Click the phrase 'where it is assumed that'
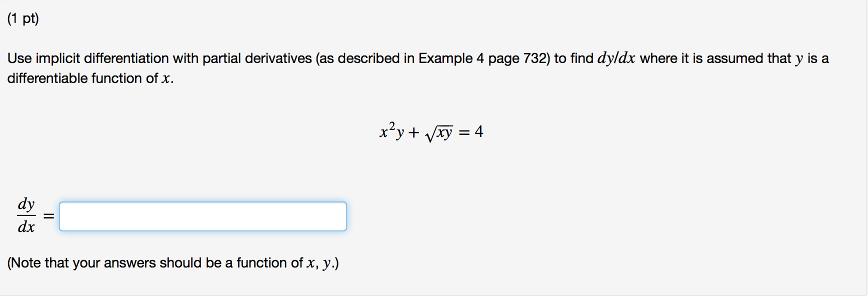 715,58
